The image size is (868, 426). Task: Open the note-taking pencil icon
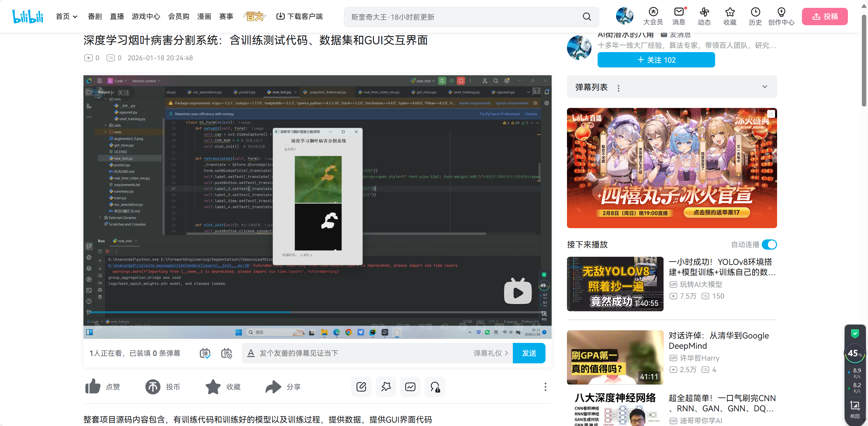[361, 386]
